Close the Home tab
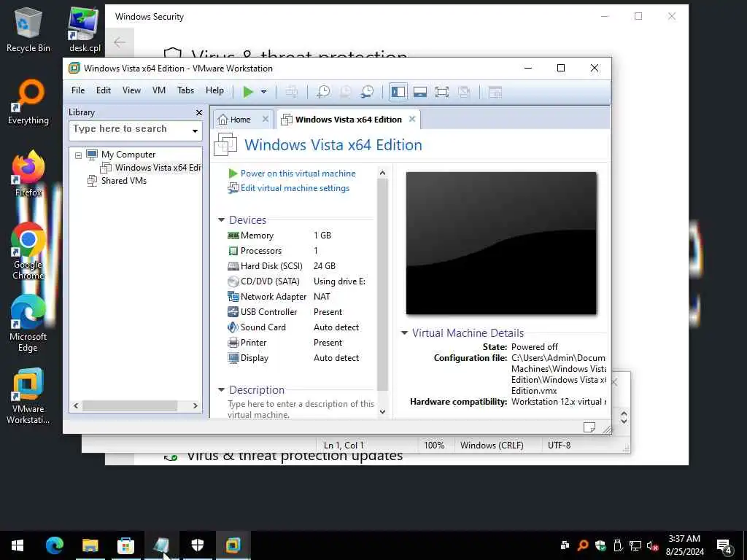 266,119
